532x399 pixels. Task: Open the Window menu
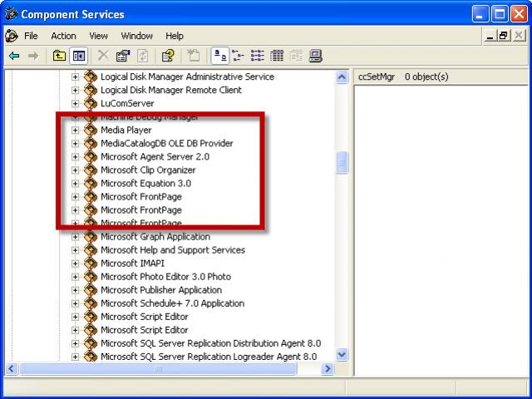pos(136,36)
